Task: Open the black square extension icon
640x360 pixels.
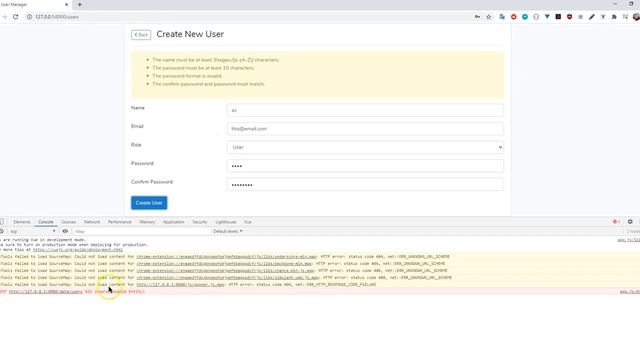Action: (x=558, y=16)
